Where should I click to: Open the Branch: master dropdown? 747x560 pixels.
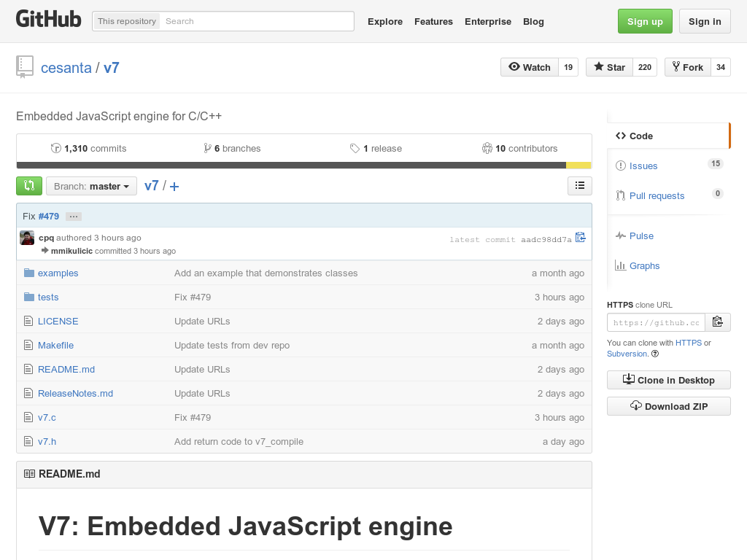[x=91, y=186]
